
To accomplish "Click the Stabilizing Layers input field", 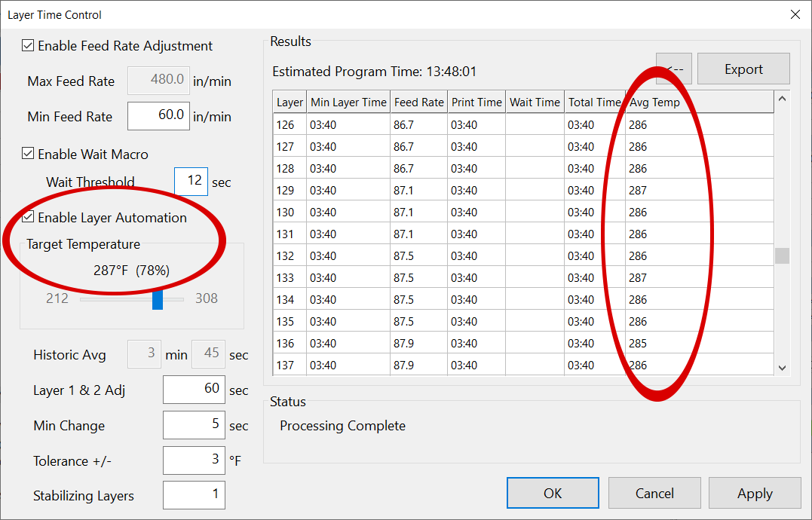I will (x=194, y=495).
